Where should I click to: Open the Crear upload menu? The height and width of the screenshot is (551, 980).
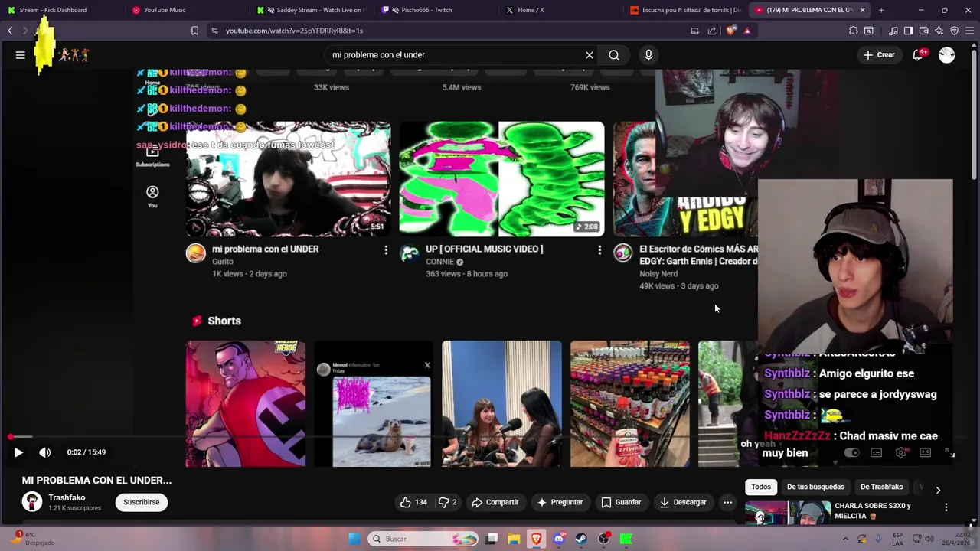[x=879, y=55]
